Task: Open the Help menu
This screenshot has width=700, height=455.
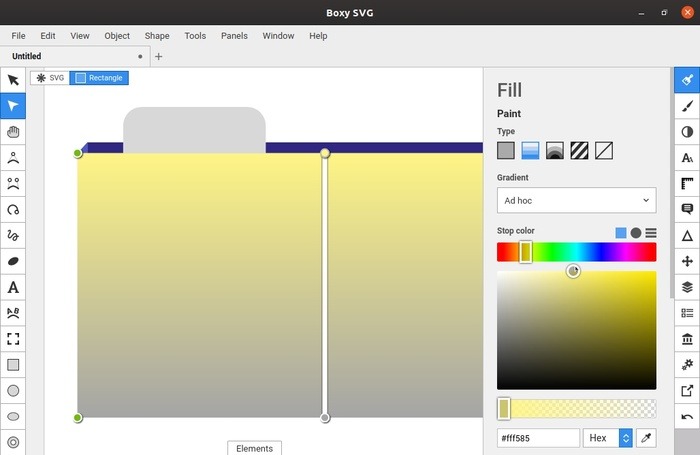Action: 318,36
